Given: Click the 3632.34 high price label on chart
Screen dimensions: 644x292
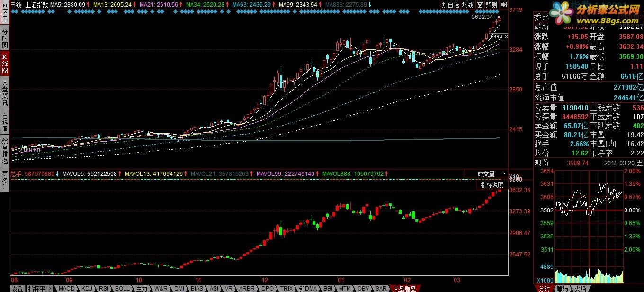Looking at the screenshot, I should pyautogui.click(x=482, y=17).
